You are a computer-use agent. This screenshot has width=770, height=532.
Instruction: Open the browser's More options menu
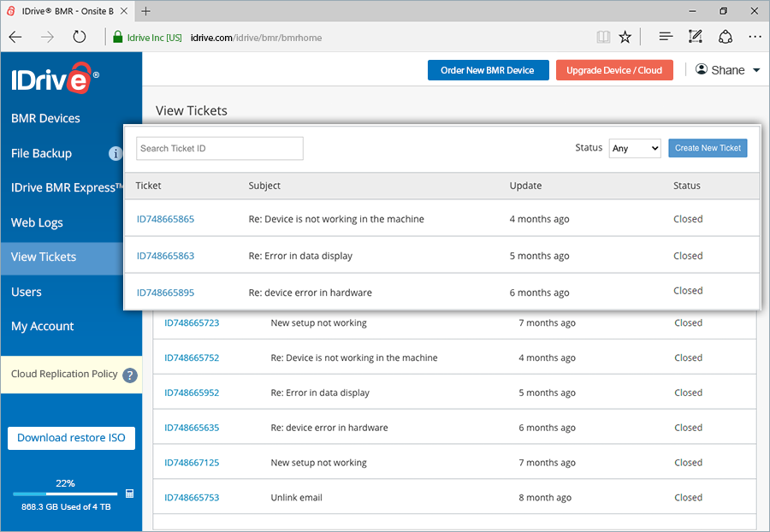(755, 36)
